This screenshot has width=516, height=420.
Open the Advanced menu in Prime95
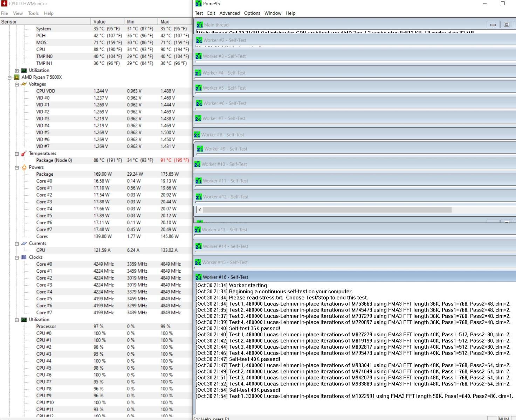[229, 13]
